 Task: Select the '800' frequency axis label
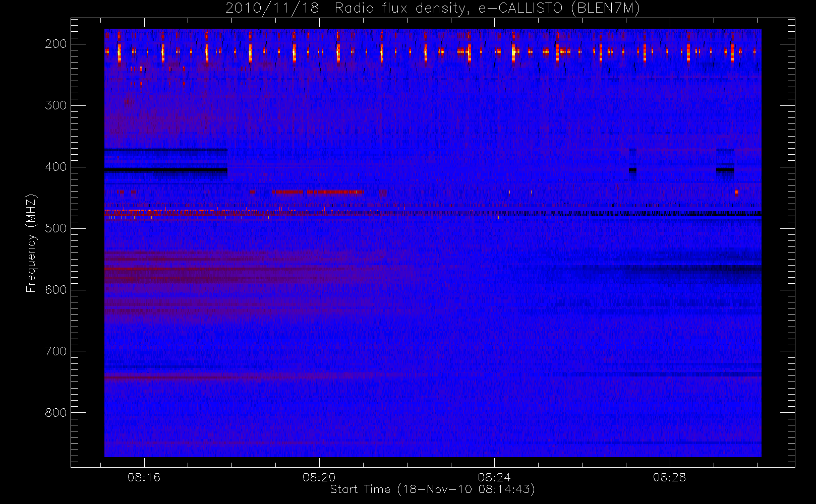[56, 413]
